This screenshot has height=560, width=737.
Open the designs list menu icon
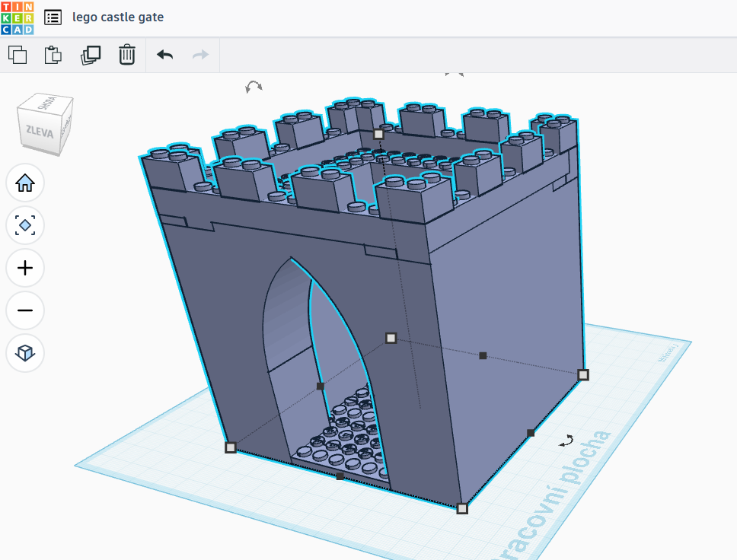coord(53,17)
